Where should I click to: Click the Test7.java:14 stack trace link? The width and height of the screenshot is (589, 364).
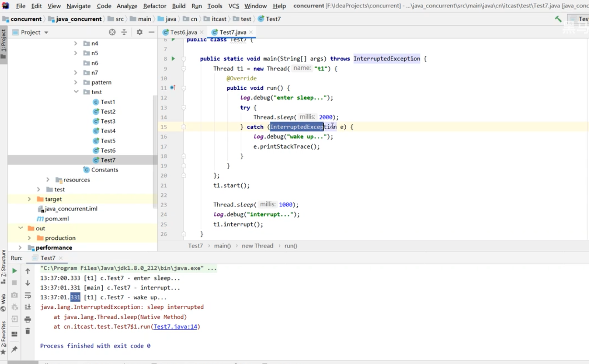coord(175,326)
